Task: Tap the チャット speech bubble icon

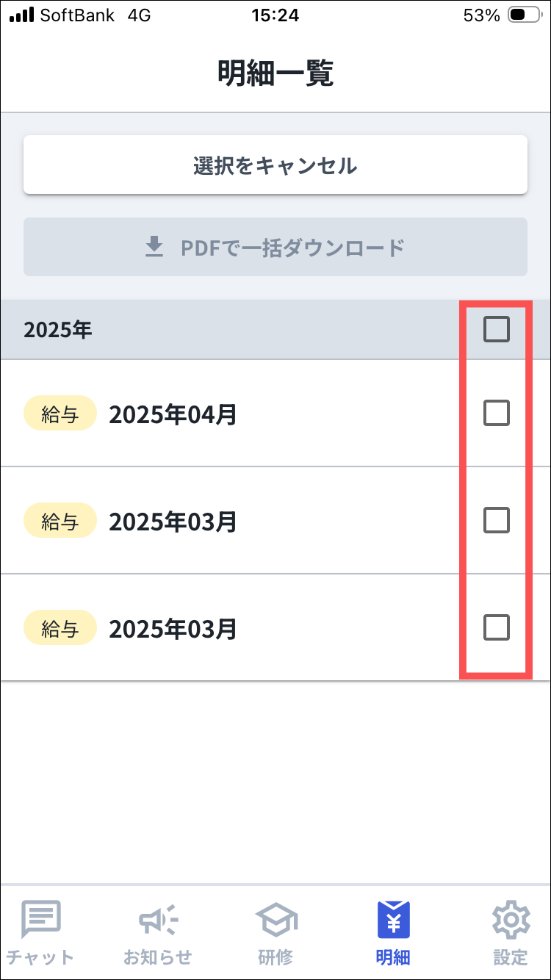Action: point(41,918)
